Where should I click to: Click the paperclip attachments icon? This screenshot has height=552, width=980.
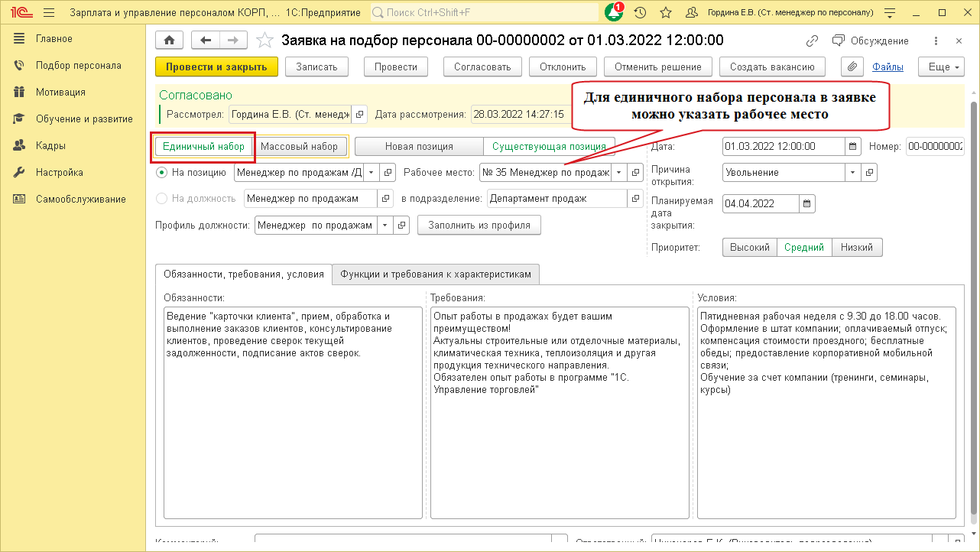click(852, 67)
